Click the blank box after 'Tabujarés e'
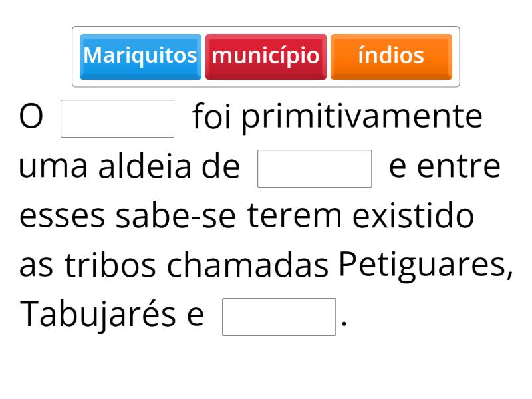532x399 pixels. tap(279, 317)
